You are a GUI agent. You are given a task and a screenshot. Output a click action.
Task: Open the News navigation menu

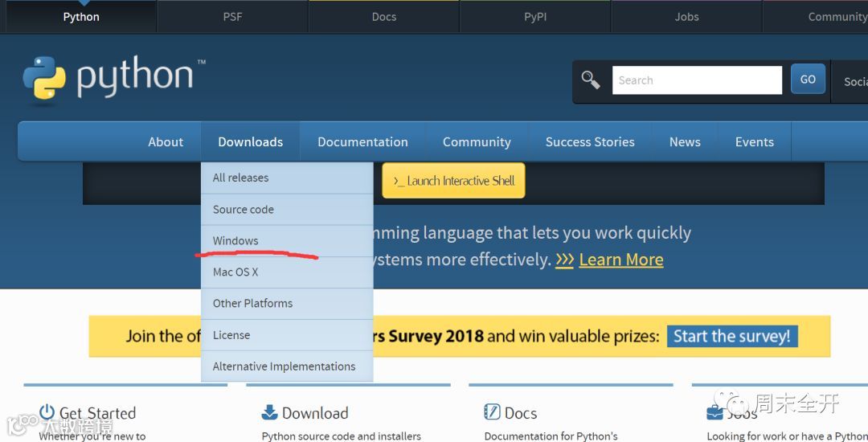pos(685,141)
